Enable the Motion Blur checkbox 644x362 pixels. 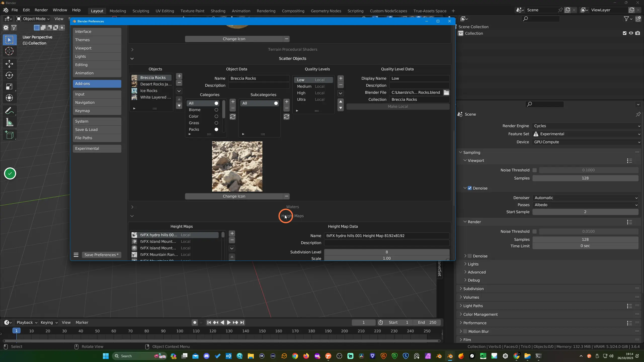(465, 332)
